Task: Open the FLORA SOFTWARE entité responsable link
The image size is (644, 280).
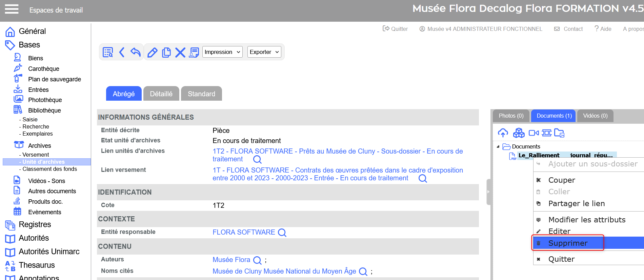Action: 243,232
